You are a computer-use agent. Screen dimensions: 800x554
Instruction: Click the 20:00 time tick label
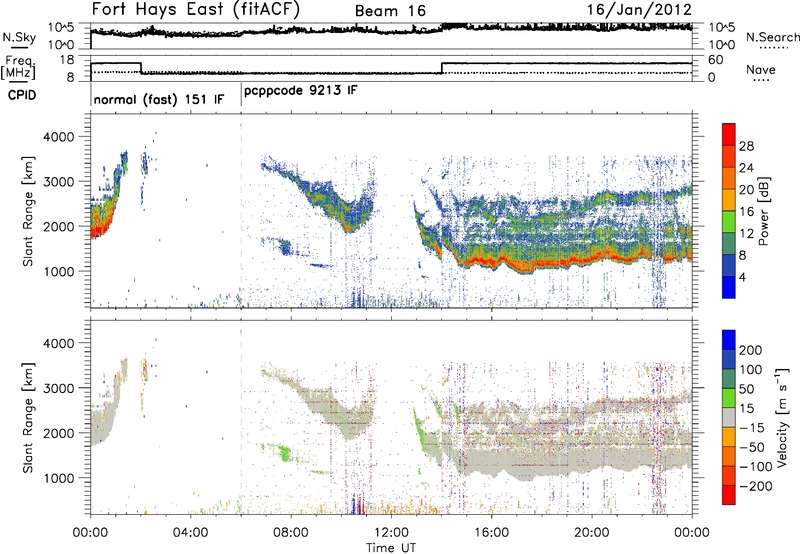591,533
